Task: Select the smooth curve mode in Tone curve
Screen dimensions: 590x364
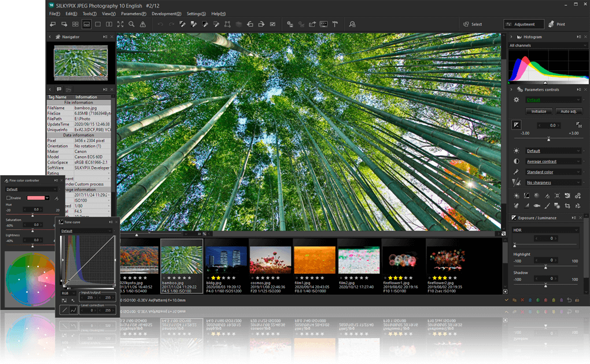Action: click(x=73, y=310)
